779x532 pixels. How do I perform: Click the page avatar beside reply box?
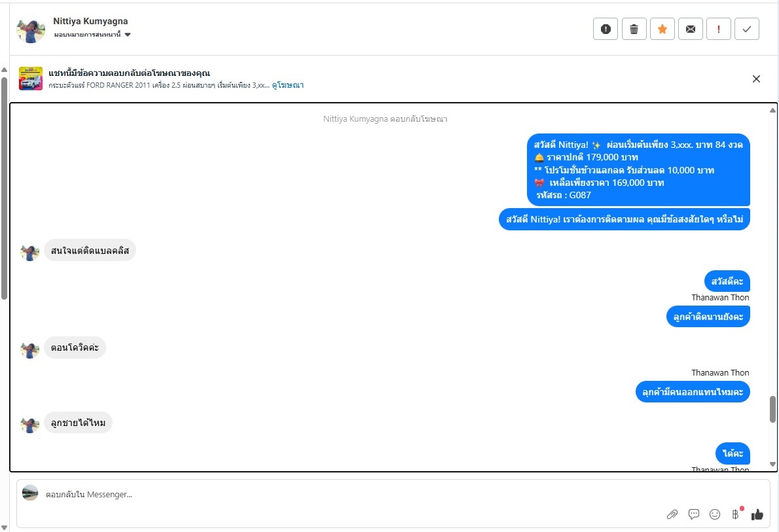(x=30, y=493)
